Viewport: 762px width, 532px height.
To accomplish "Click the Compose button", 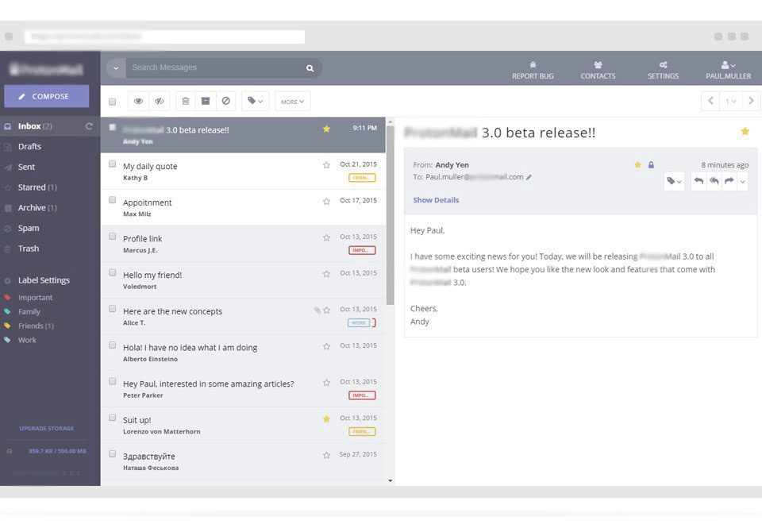I will (x=47, y=96).
